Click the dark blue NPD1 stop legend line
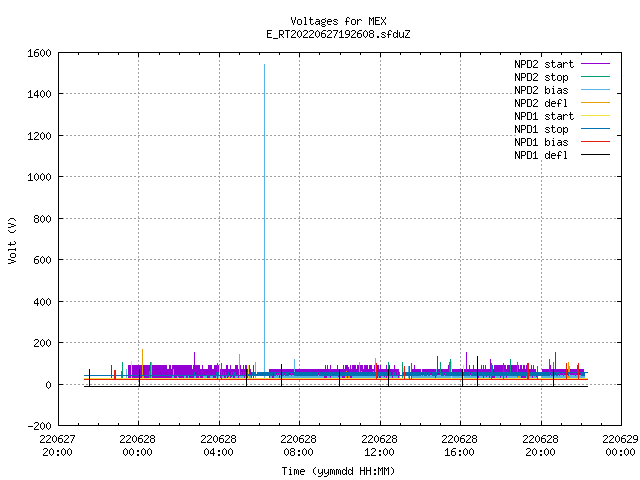Viewport: 640px width, 480px height. point(595,129)
